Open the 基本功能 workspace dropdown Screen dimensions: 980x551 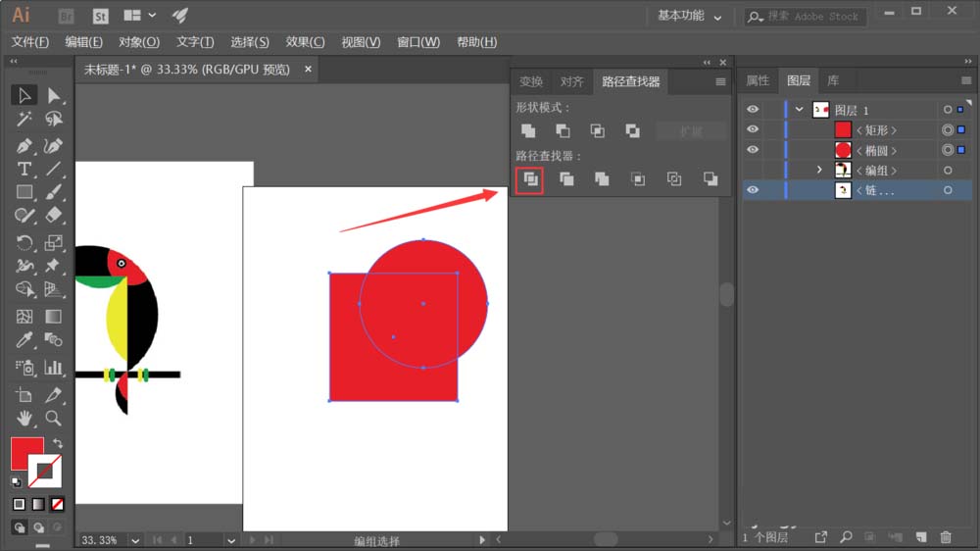(x=689, y=16)
